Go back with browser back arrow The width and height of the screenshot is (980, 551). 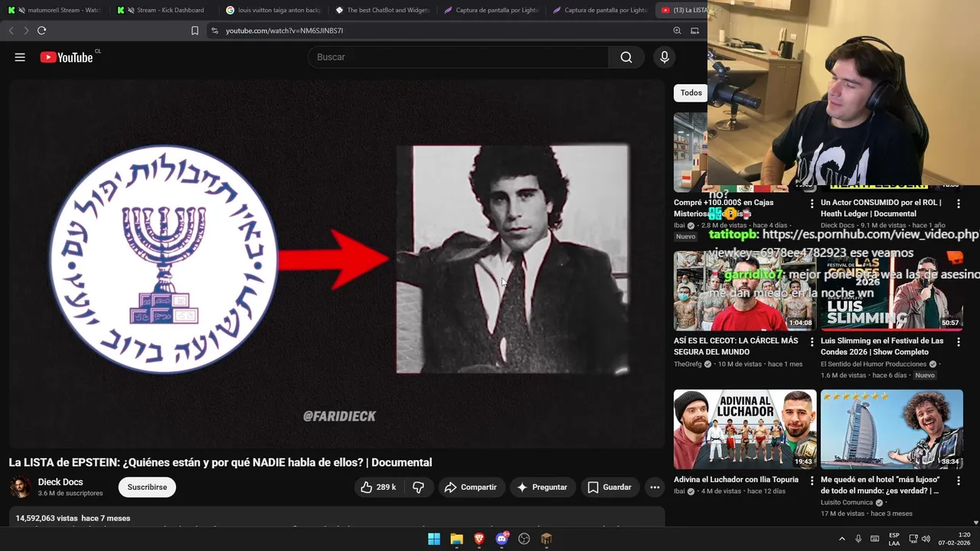[11, 31]
